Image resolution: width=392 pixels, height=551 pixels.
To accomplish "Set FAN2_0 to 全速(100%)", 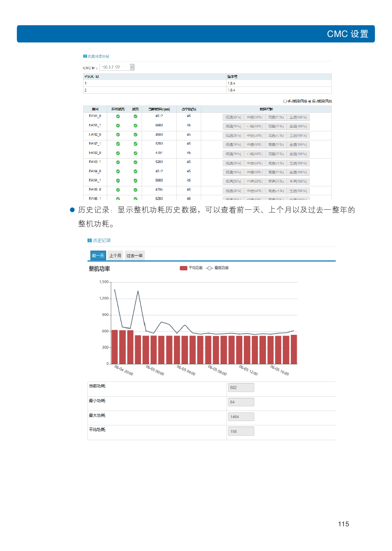I will (298, 136).
